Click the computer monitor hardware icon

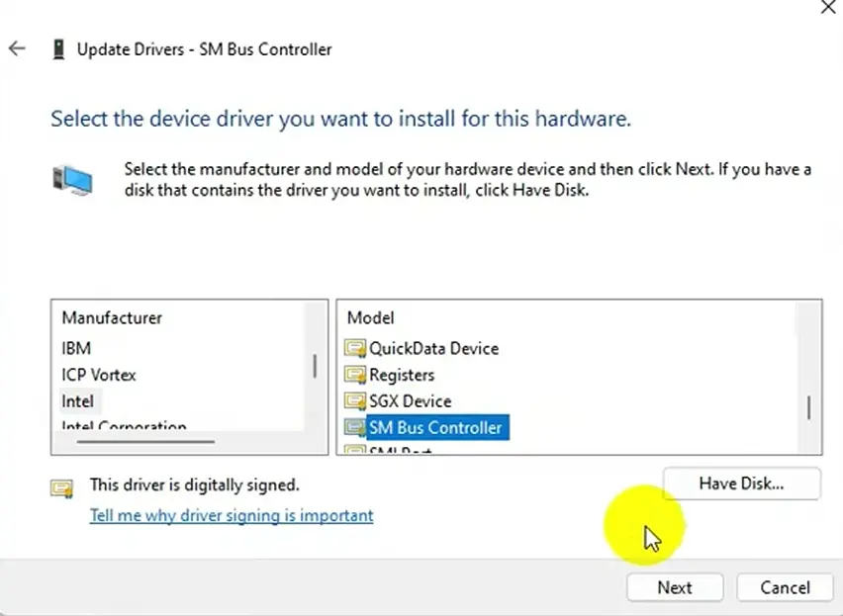pos(73,178)
